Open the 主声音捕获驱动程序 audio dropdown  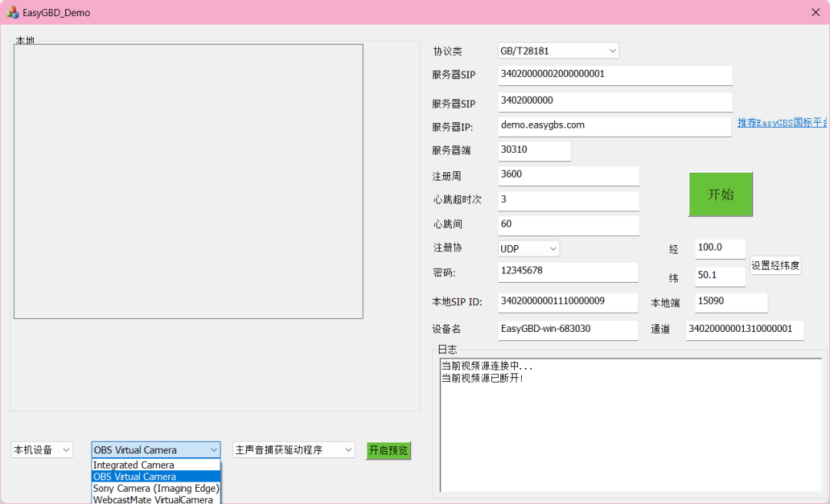(294, 449)
